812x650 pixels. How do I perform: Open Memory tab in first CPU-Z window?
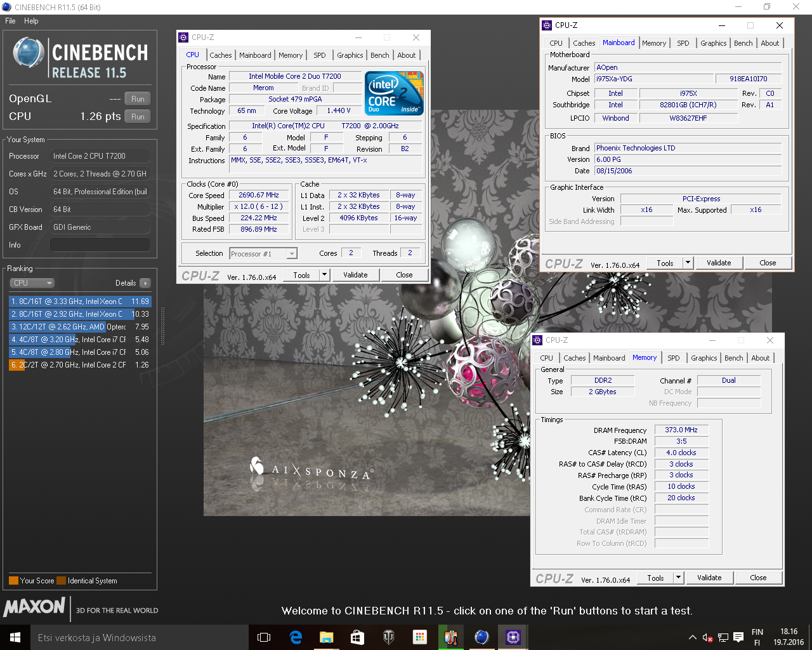point(291,55)
